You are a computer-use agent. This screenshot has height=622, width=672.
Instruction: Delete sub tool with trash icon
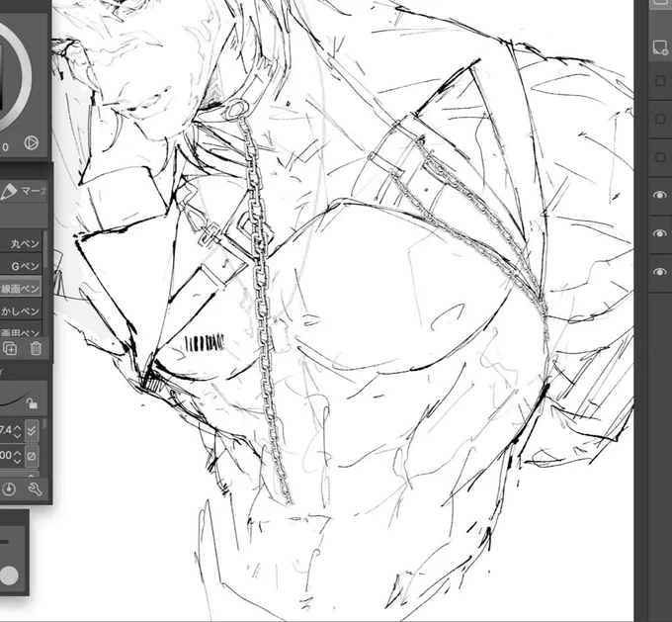(36, 348)
